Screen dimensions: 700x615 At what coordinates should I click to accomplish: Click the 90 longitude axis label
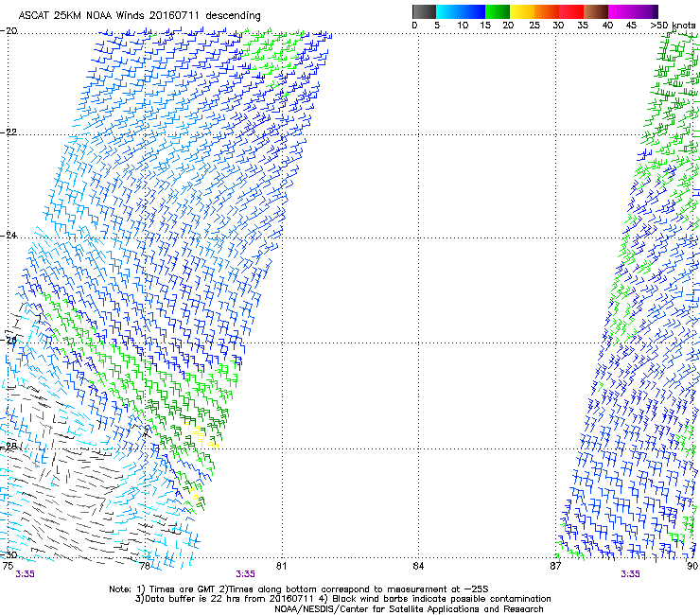click(x=692, y=566)
